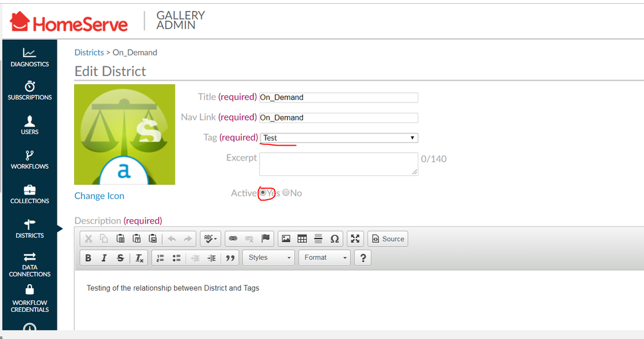Toggle bold formatting

point(88,258)
